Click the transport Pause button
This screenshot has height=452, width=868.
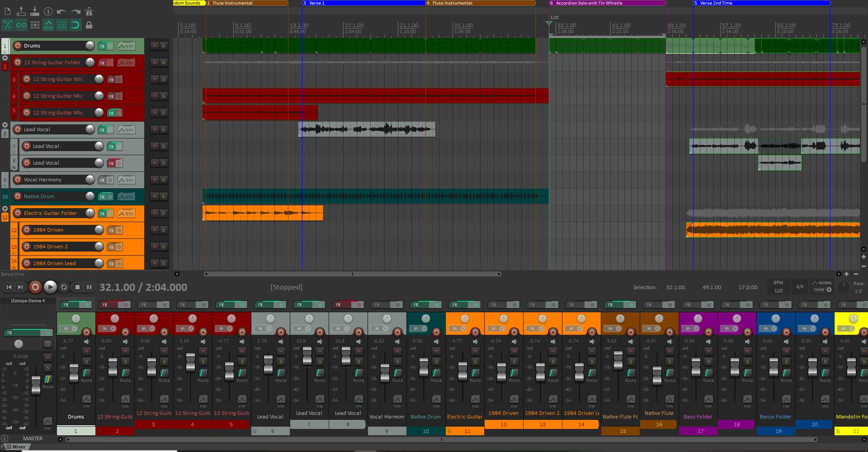pos(89,287)
